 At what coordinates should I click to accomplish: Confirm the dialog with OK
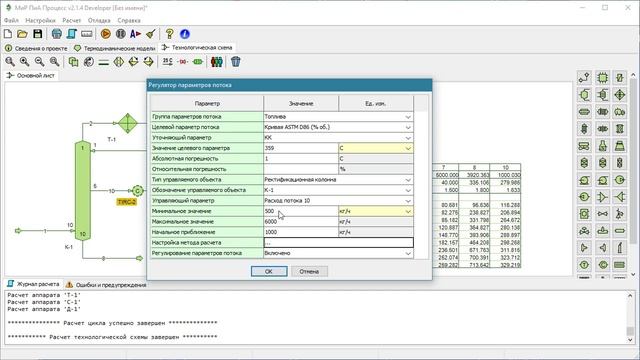[269, 271]
